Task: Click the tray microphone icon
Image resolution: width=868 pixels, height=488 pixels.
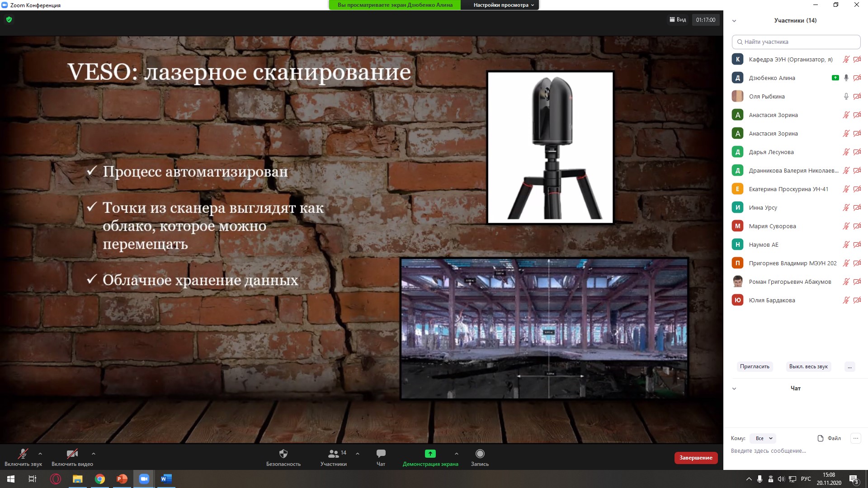Action: pos(760,479)
